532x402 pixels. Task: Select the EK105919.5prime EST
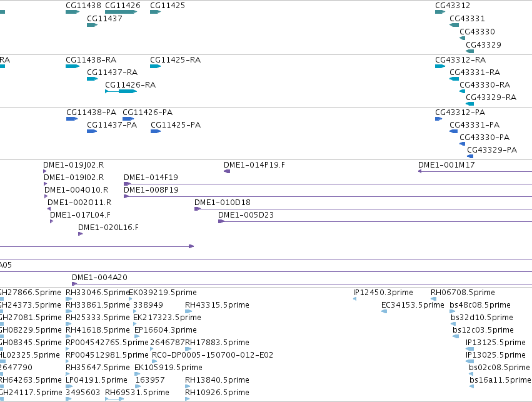pyautogui.click(x=137, y=374)
